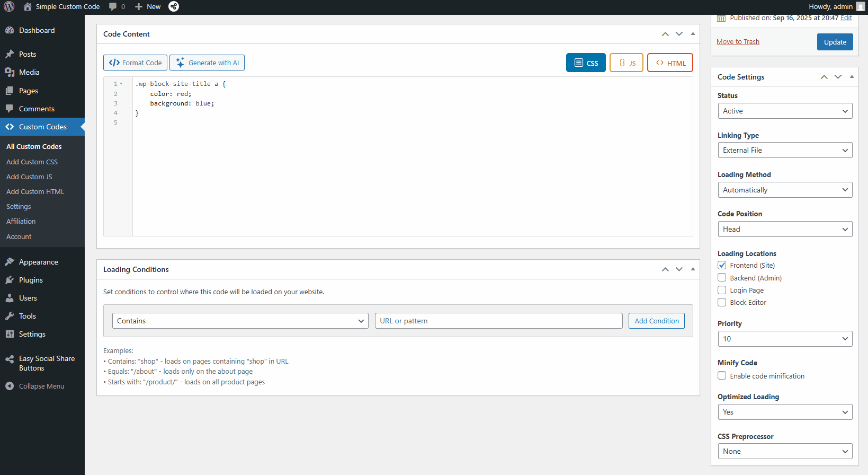Click Generate with AI button
Viewport: 868px width, 475px height.
207,63
